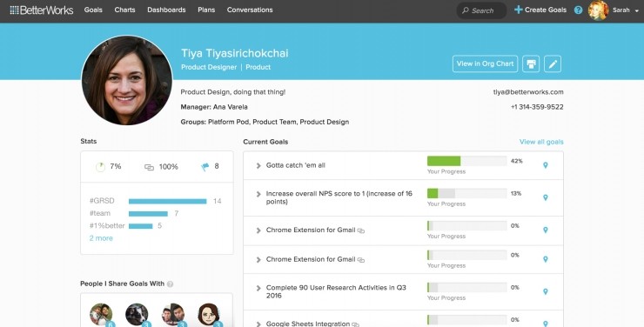Click Tiya's large profile photo
Image resolution: width=644 pixels, height=327 pixels.
pos(127,80)
